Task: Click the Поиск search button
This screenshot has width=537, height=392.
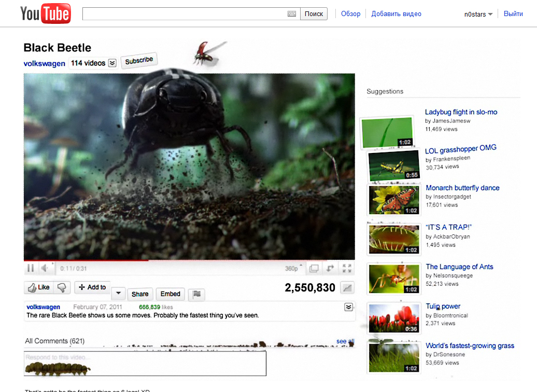Action: 314,13
